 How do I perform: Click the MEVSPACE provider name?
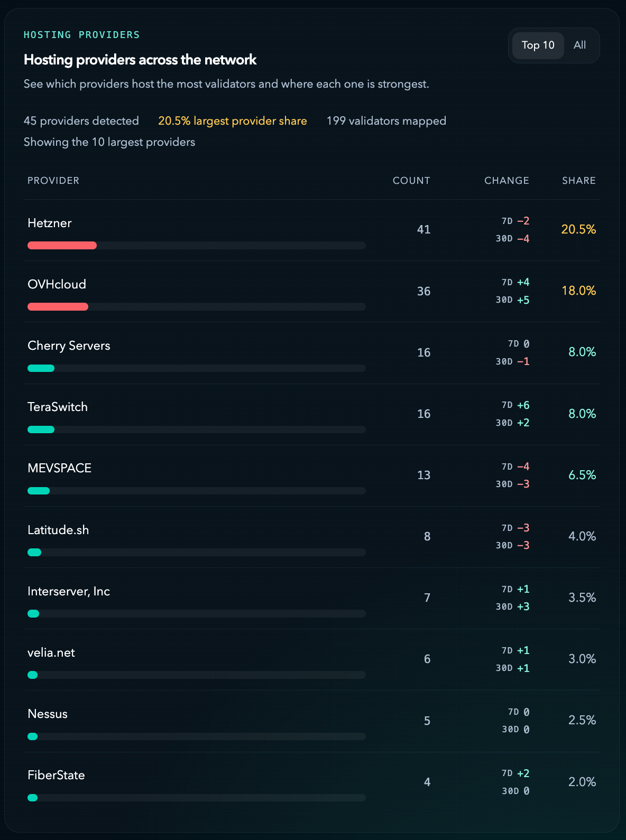click(59, 468)
